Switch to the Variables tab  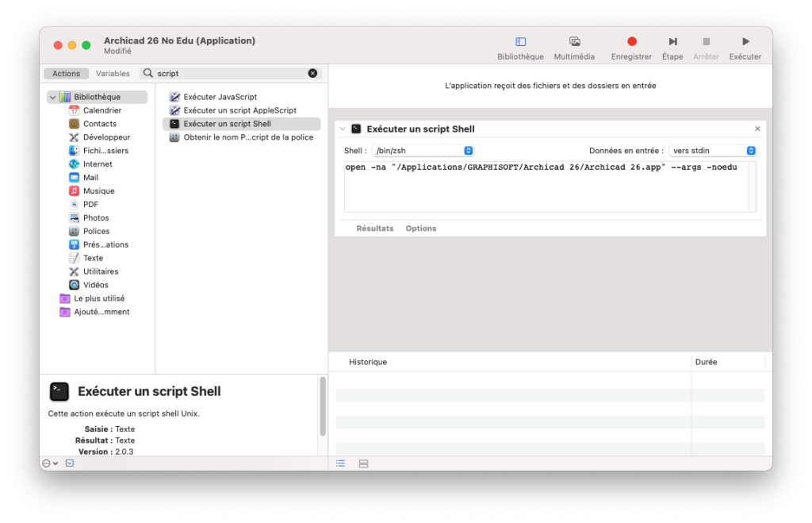(113, 73)
